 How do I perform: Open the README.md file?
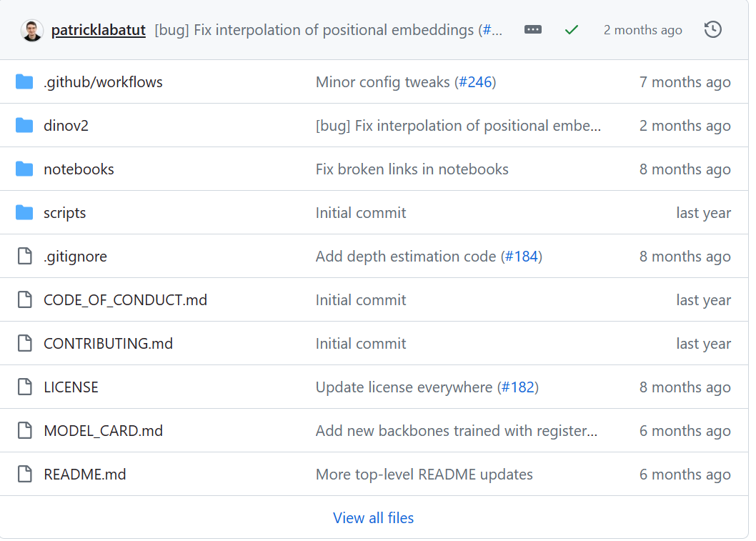coord(84,475)
